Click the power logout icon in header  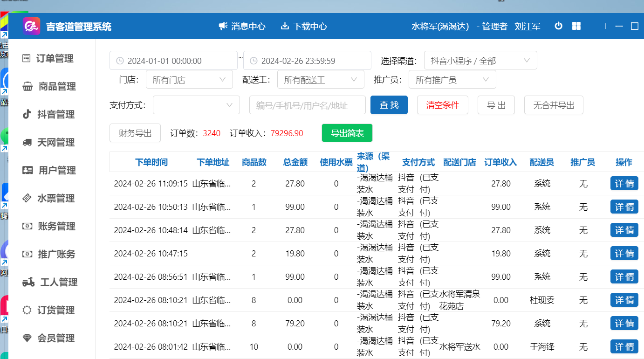558,26
